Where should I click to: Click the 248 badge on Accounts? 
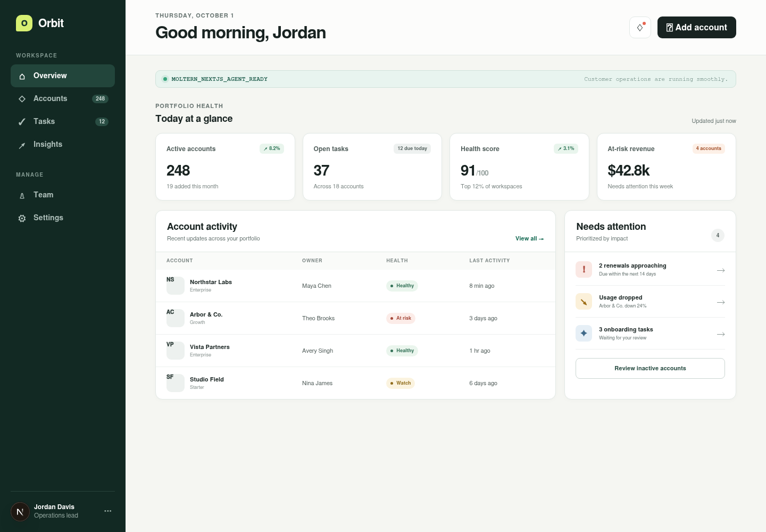point(100,98)
